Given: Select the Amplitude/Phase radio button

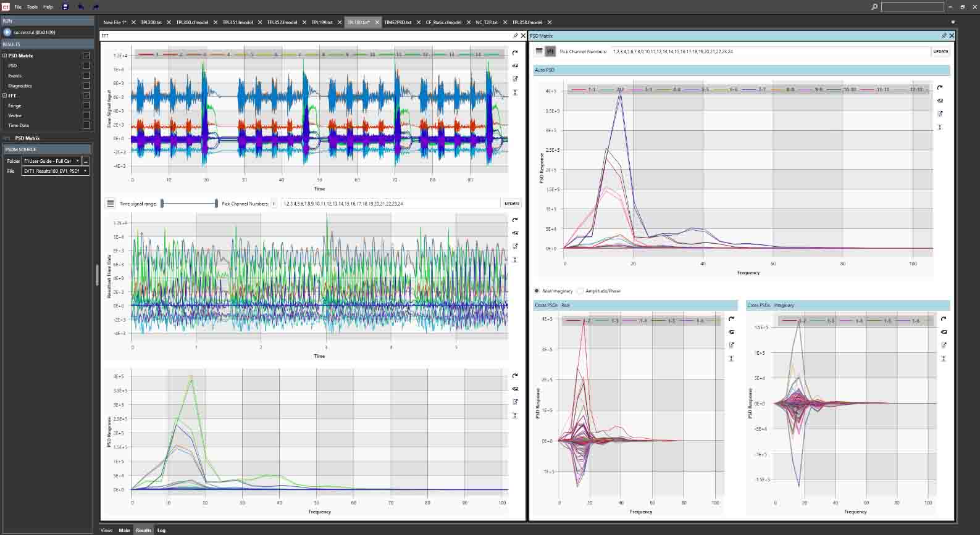Looking at the screenshot, I should coord(580,291).
